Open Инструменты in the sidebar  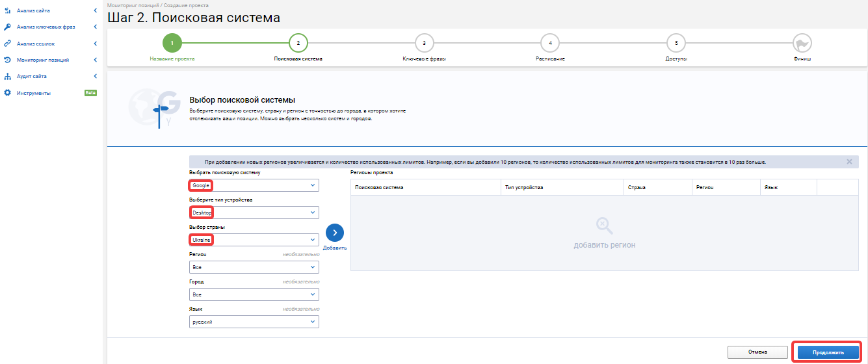point(34,93)
